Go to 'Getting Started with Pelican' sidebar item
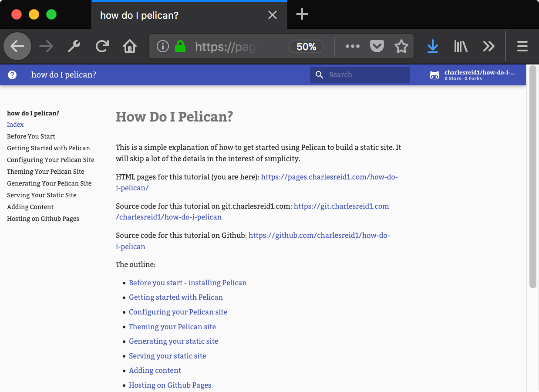This screenshot has height=392, width=539. pyautogui.click(x=48, y=148)
